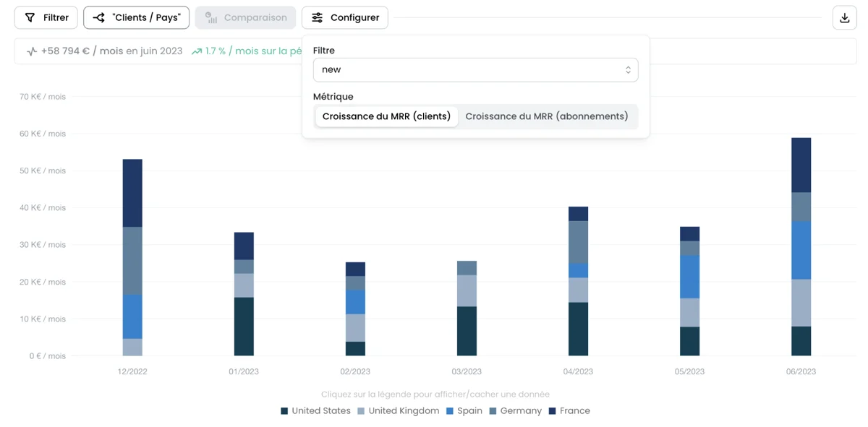Click the download icon button
Viewport: 868px width, 427px height.
click(844, 18)
